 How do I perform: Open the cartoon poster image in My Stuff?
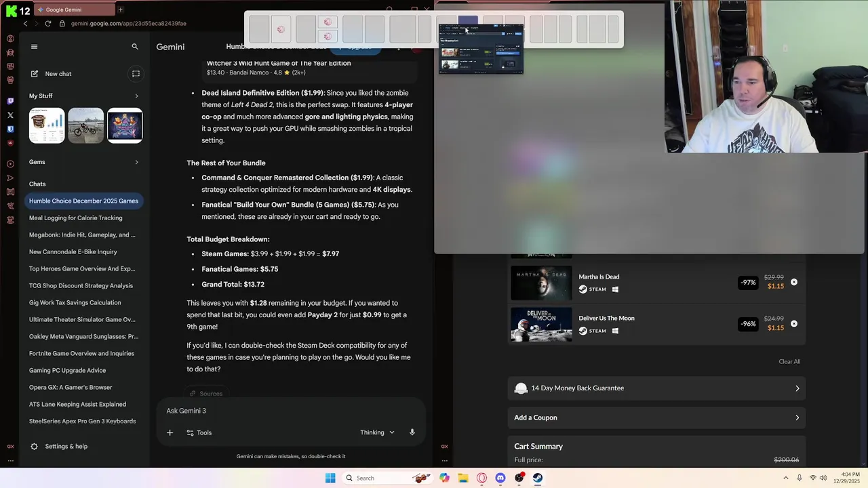point(125,125)
